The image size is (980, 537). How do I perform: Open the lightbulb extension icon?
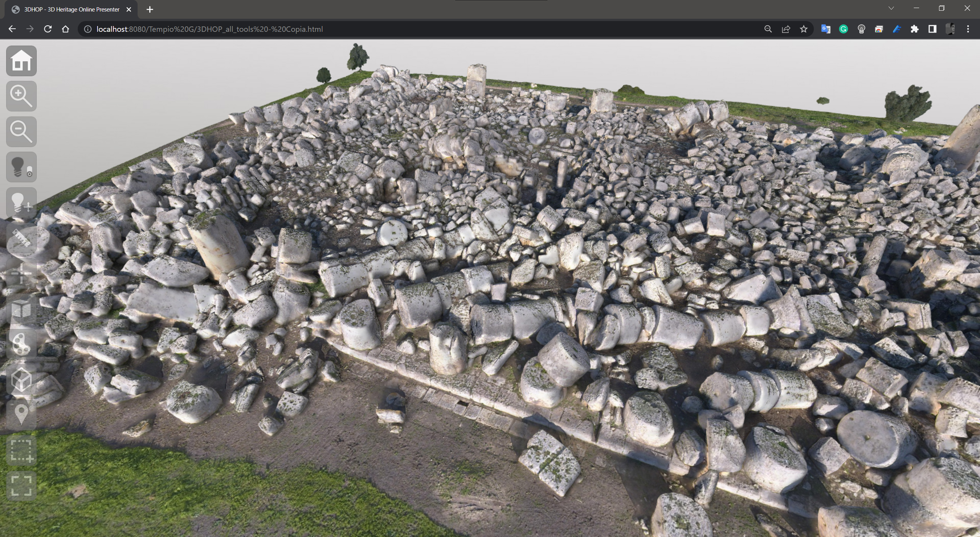point(861,29)
